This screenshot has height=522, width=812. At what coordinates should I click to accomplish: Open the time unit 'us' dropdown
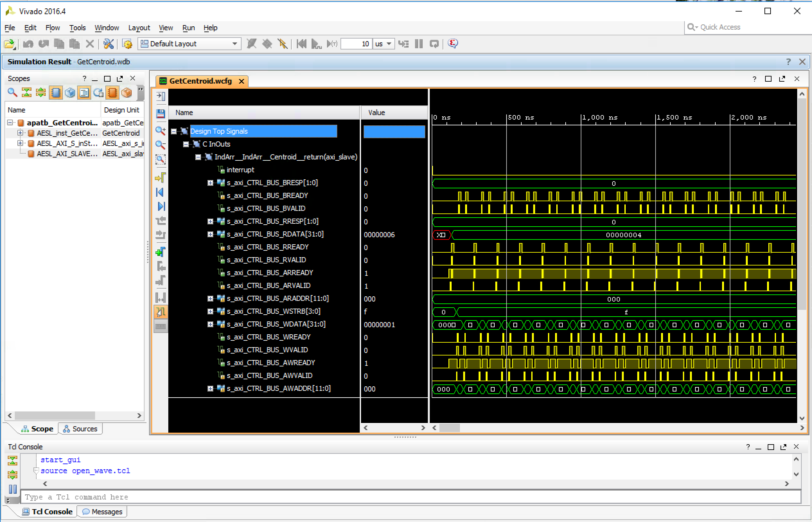(384, 44)
